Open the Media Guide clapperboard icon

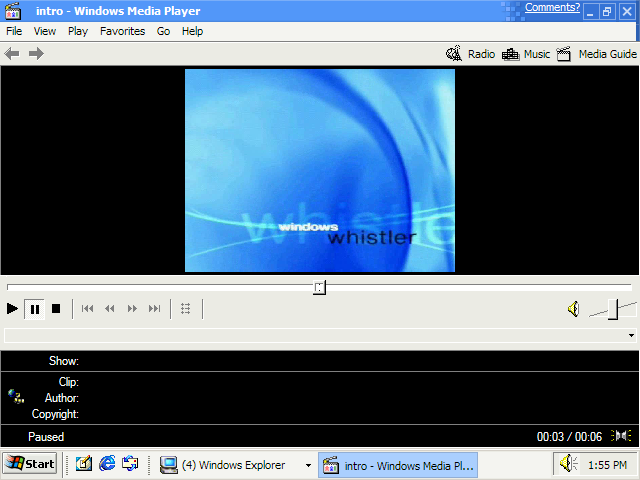click(x=564, y=53)
